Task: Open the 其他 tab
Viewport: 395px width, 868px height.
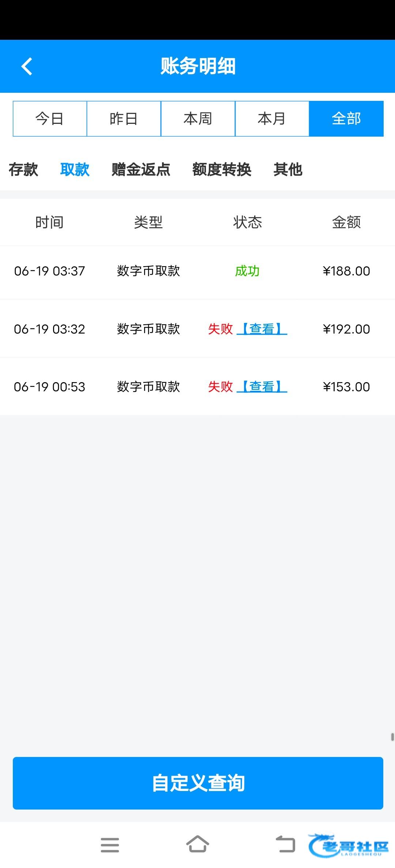Action: pyautogui.click(x=288, y=170)
